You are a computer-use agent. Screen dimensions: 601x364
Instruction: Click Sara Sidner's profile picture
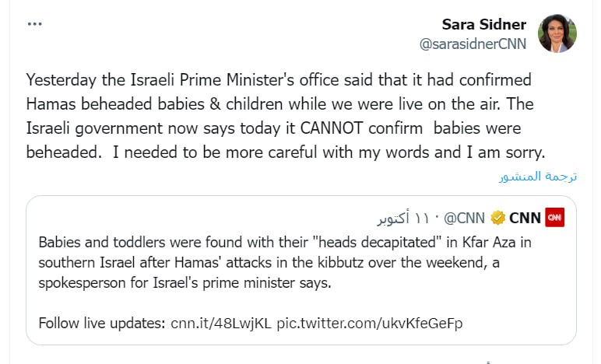[557, 33]
